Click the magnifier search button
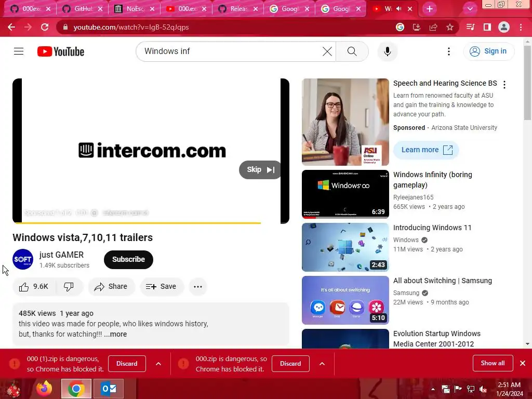Screen dimensions: 532x399 point(352,51)
